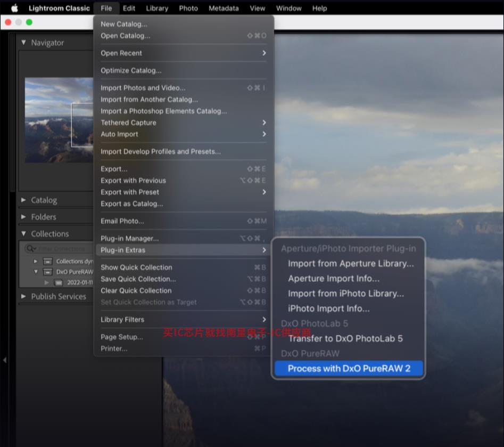Collapse the DxO PureRAW collection set
This screenshot has height=447, width=504.
pos(36,272)
